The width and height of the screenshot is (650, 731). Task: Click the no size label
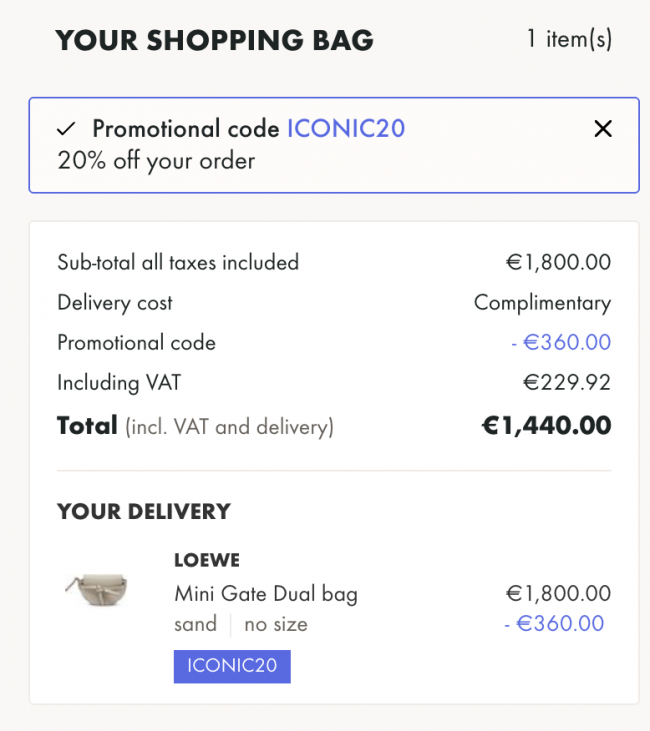coord(276,624)
